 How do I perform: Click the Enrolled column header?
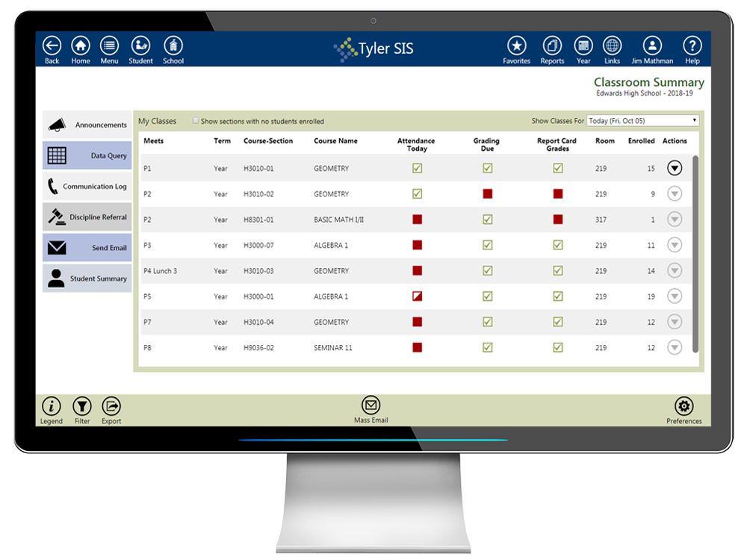[641, 141]
